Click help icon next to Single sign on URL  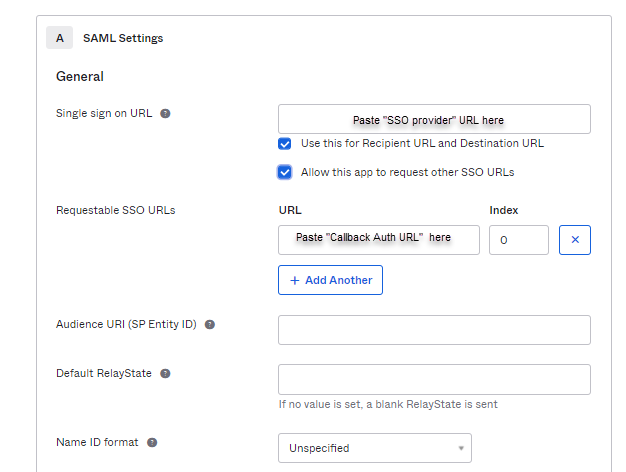pyautogui.click(x=165, y=114)
